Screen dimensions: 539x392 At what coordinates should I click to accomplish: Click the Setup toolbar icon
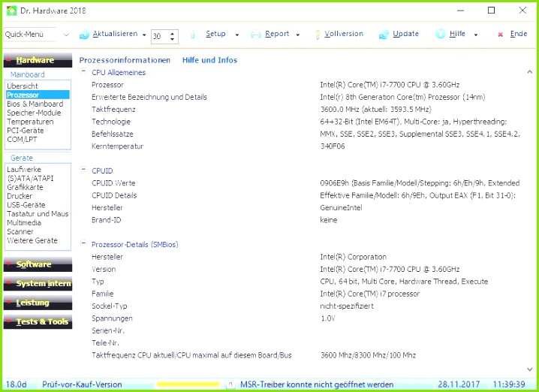[193, 34]
